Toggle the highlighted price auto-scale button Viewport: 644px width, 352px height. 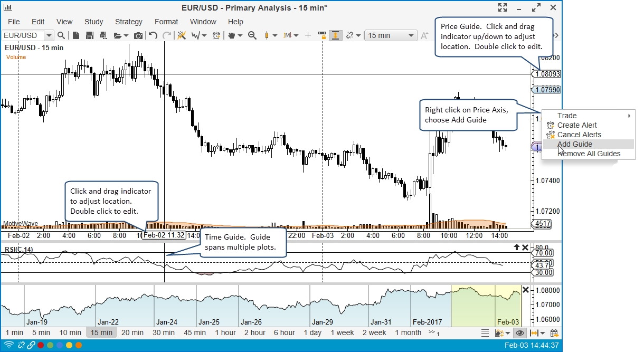335,35
